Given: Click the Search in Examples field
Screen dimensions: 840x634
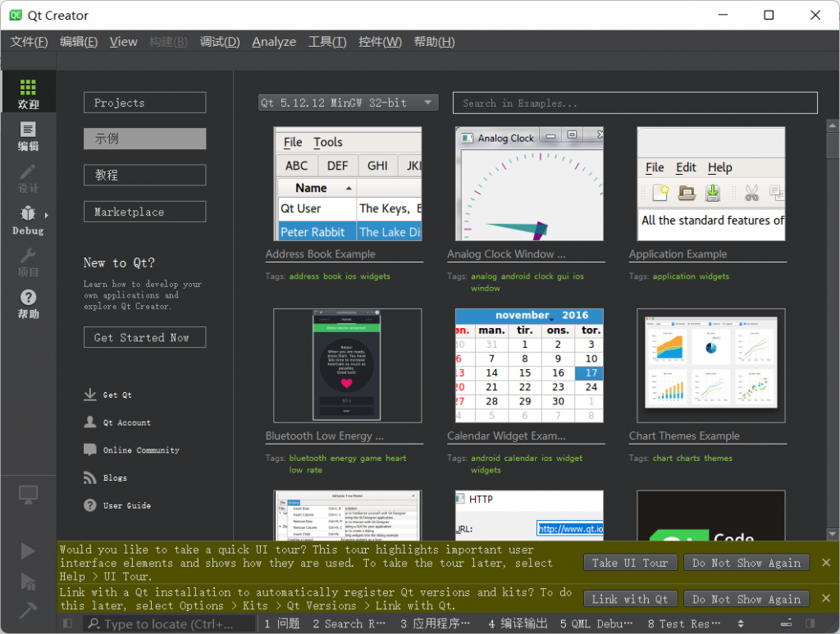Looking at the screenshot, I should (635, 103).
